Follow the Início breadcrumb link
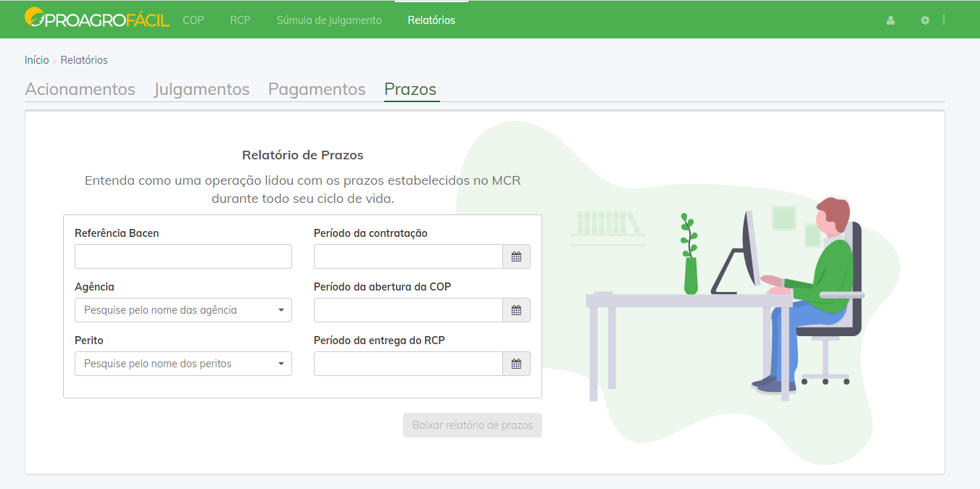 coord(37,60)
